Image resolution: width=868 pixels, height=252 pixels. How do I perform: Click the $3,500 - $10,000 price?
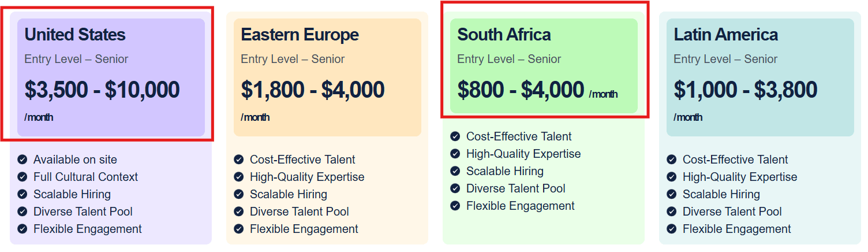(x=102, y=90)
